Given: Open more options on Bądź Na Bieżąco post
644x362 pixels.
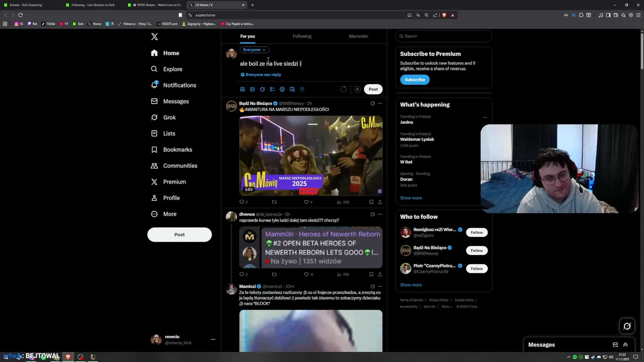Looking at the screenshot, I should click(x=380, y=104).
